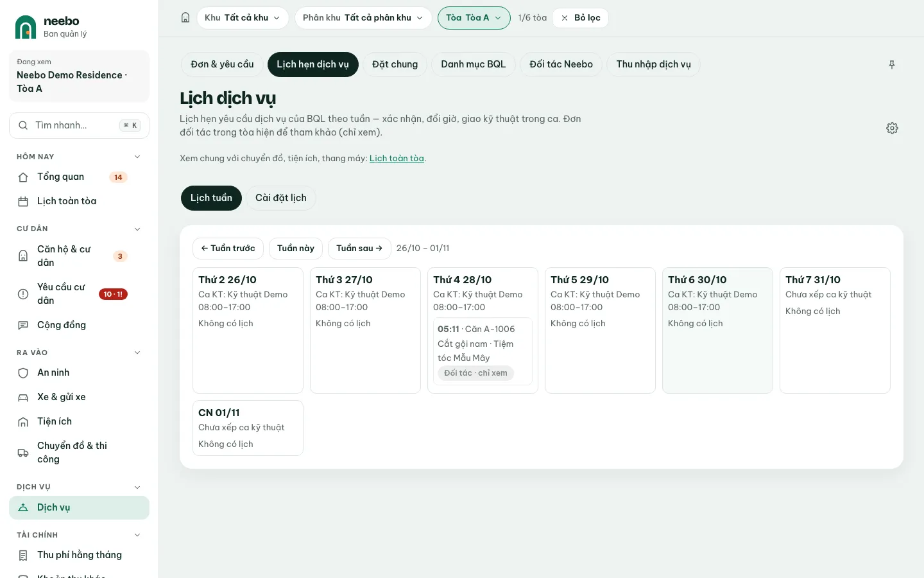Click Bỏ lọc to clear filters
Viewport: 924px width, 578px height.
[580, 18]
